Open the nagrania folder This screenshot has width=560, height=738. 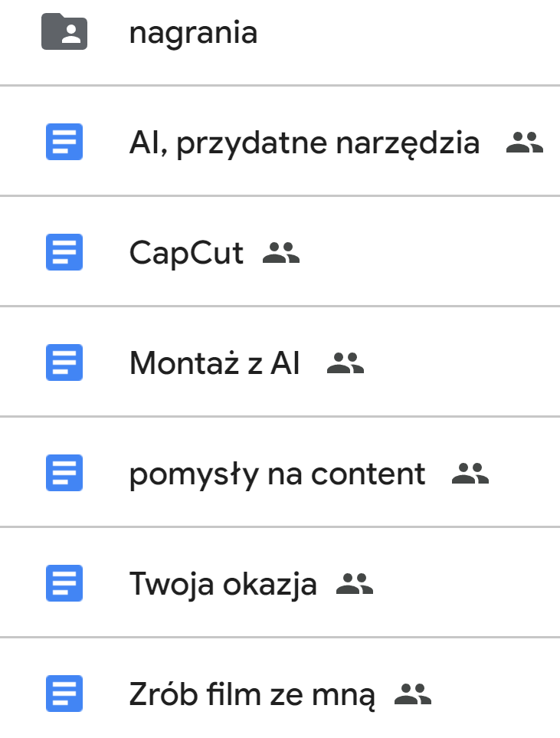[193, 33]
